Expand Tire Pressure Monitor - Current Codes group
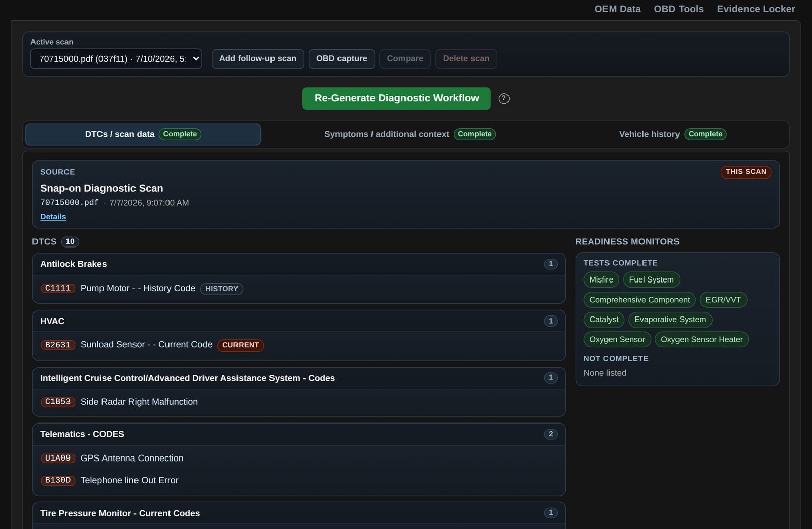Viewport: 812px width, 529px height. point(299,513)
